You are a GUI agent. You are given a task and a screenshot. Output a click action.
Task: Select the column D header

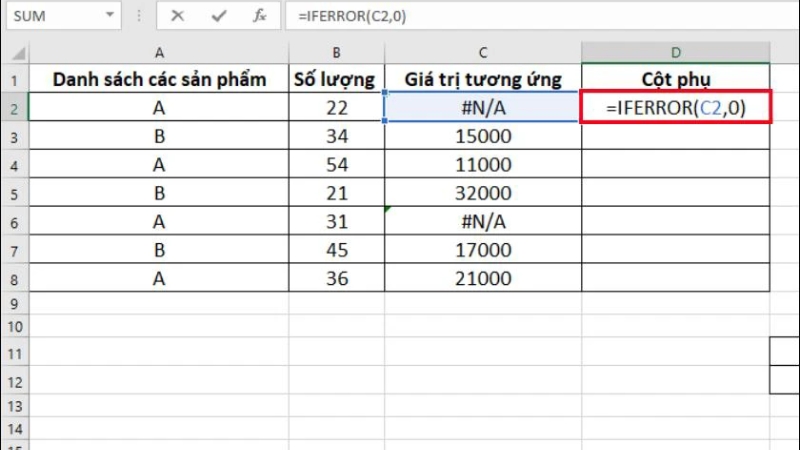pos(676,51)
